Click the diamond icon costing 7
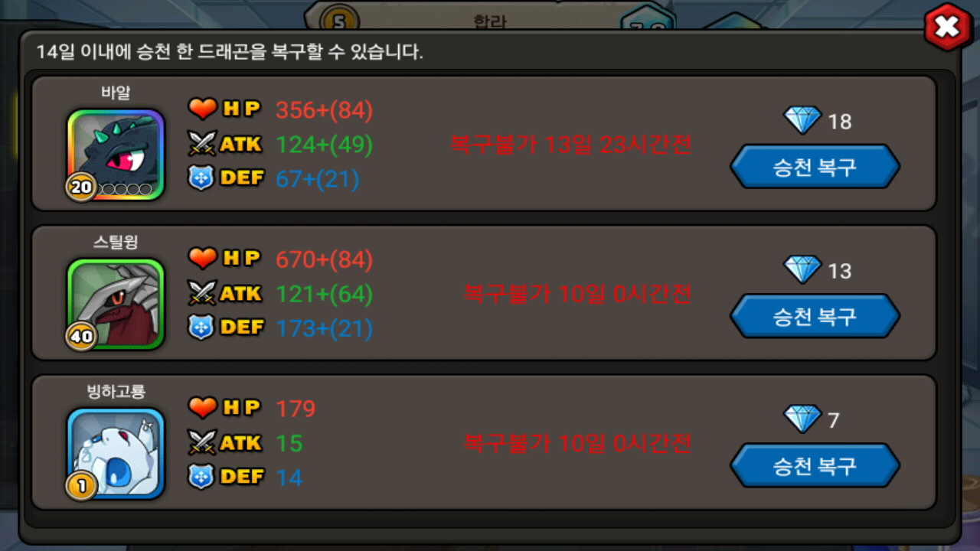 tap(802, 419)
